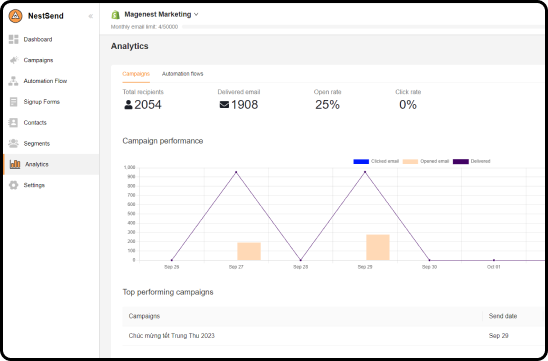The width and height of the screenshot is (548, 361).
Task: Click the Delivered email envelope icon
Action: pyautogui.click(x=224, y=104)
